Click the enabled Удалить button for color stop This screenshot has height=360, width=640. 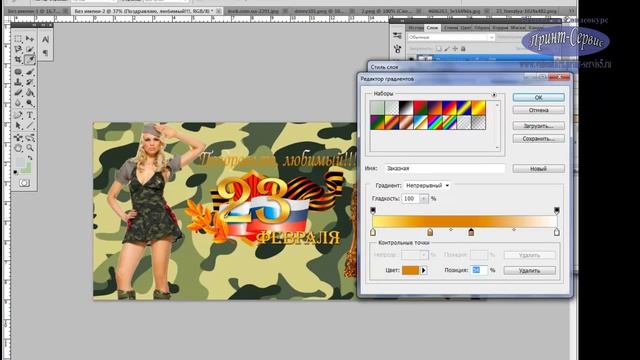(x=529, y=270)
